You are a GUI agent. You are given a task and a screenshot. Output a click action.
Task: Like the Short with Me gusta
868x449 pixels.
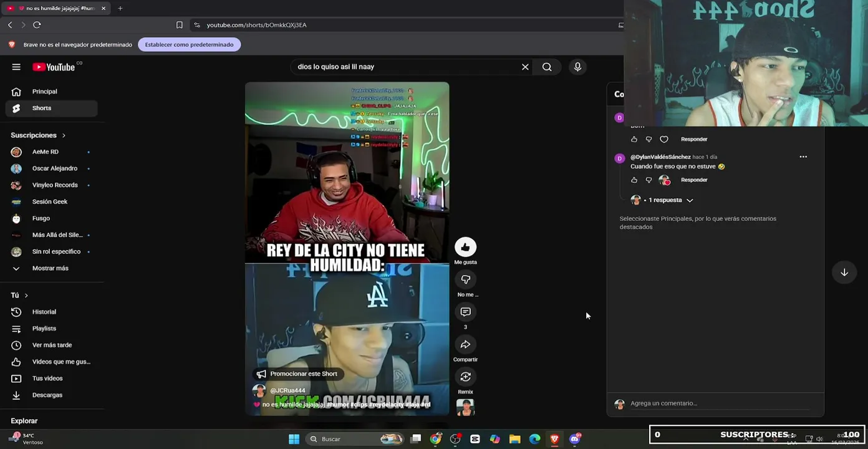[465, 247]
